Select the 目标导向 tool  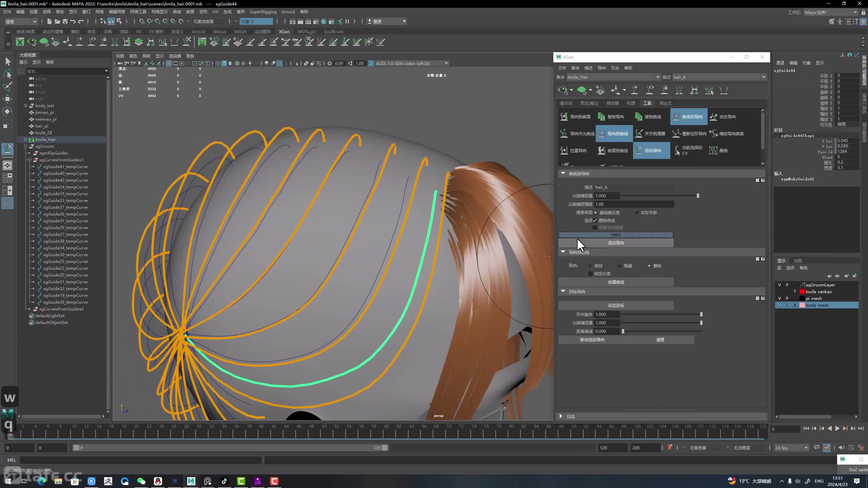pos(651,150)
